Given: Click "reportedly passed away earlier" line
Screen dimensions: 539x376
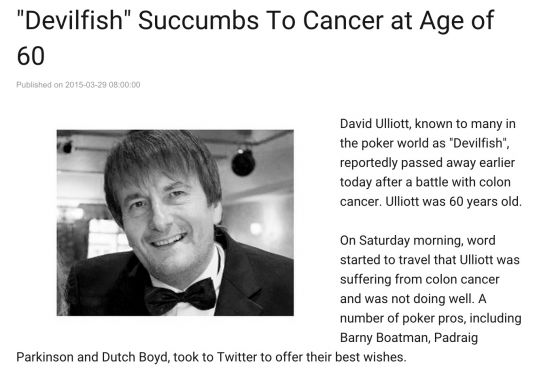Looking at the screenshot, I should pyautogui.click(x=427, y=163).
